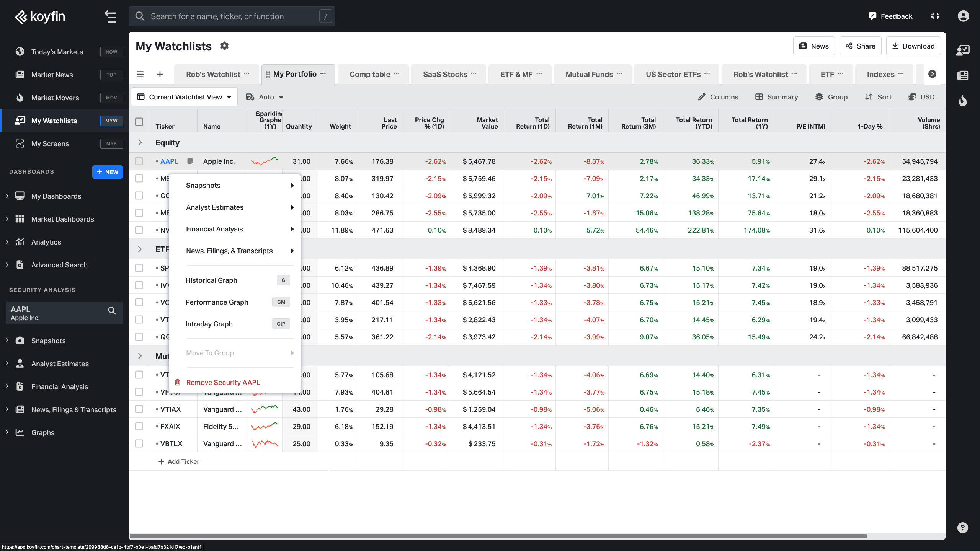Open the right rail watchlist panel icon
This screenshot has height=551, width=980.
tap(963, 50)
